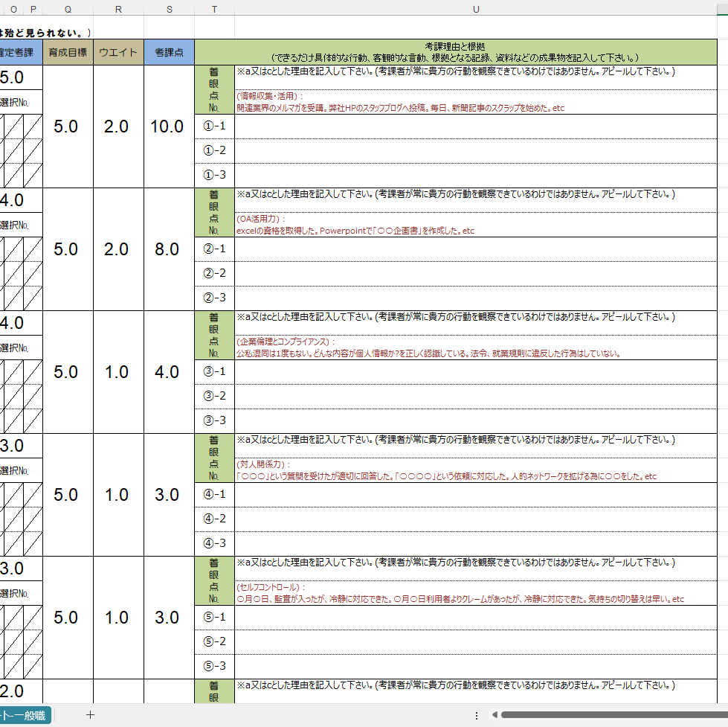This screenshot has height=727, width=728.
Task: Open the sheet tab ending in 一般職
Action: click(25, 715)
